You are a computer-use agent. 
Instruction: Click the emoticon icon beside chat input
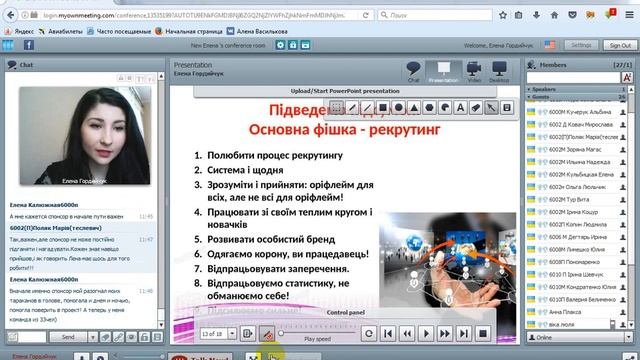[12, 337]
